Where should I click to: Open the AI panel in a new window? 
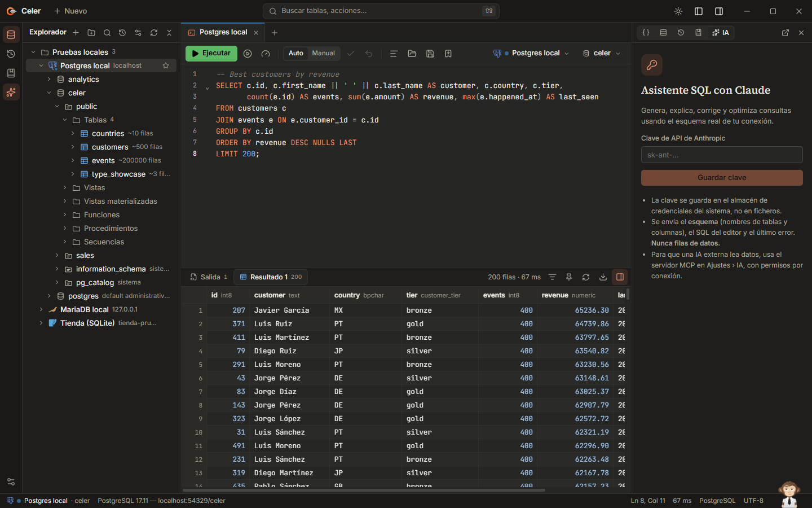coord(785,33)
